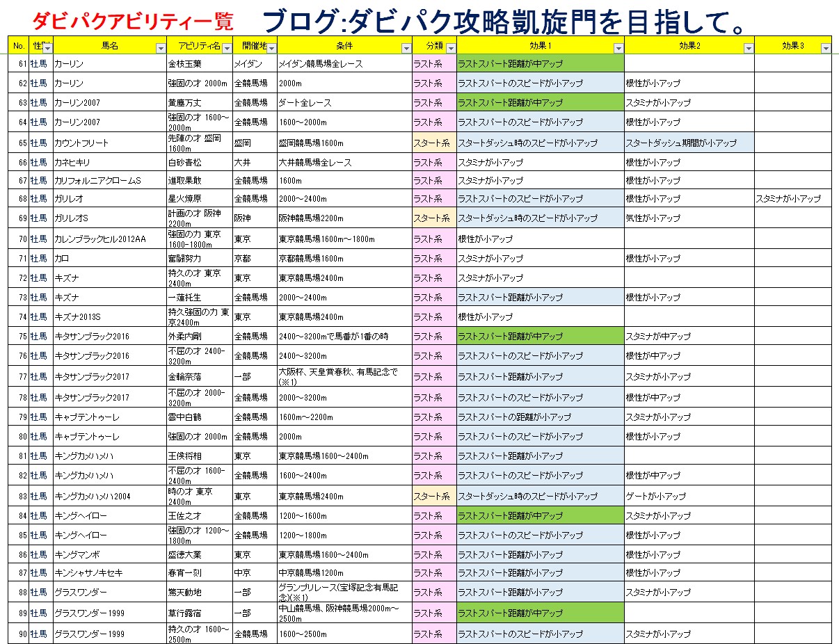The width and height of the screenshot is (839, 644).
Task: Open the 条件 column filter dropdown
Action: point(406,49)
